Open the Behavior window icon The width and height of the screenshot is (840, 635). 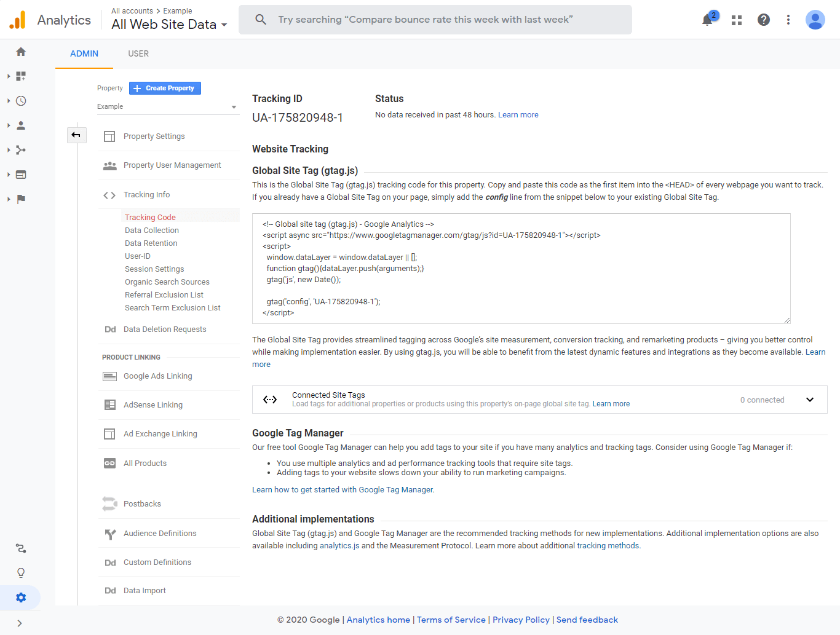21,175
